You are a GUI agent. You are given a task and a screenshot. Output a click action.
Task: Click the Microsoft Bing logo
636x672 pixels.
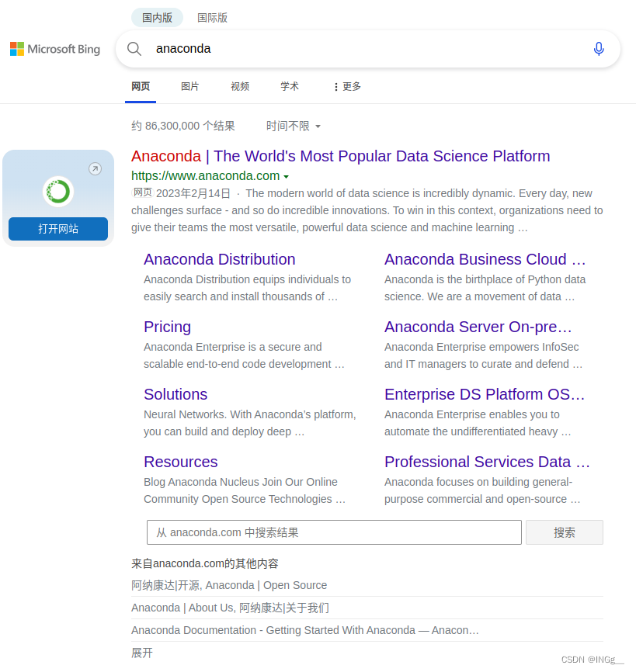[55, 49]
